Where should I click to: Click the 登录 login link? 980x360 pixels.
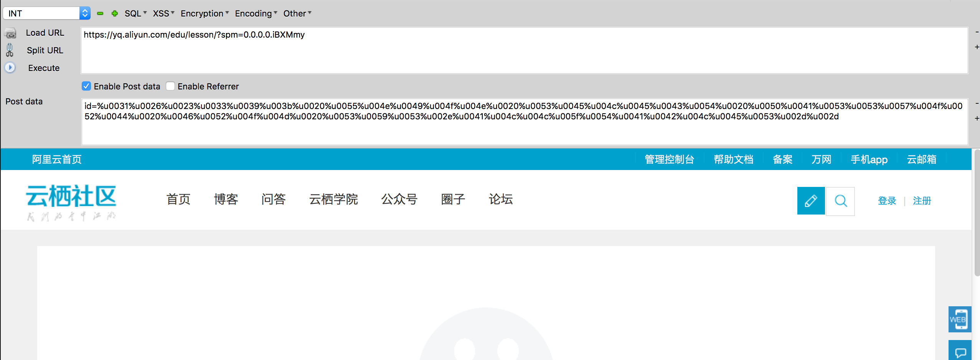[887, 201]
